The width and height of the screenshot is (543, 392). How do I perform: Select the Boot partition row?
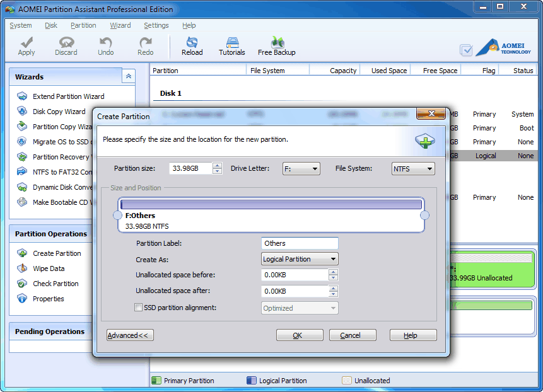click(493, 128)
